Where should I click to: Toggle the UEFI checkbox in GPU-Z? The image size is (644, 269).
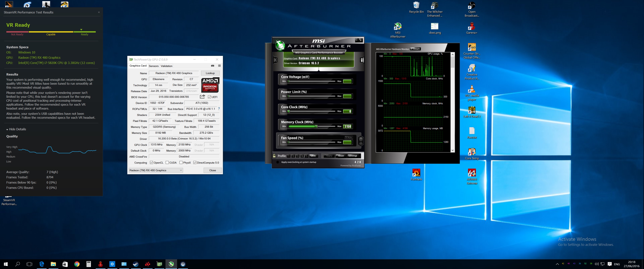pos(209,97)
